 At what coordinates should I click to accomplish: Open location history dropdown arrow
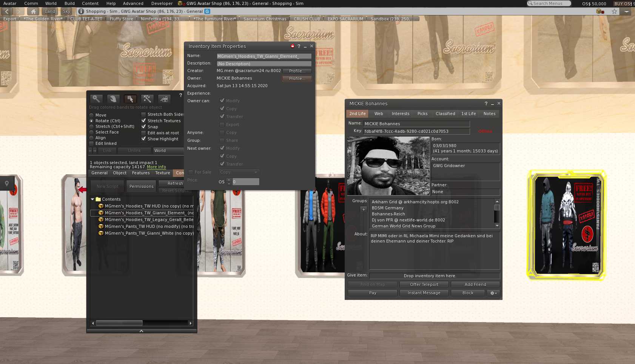click(x=627, y=11)
